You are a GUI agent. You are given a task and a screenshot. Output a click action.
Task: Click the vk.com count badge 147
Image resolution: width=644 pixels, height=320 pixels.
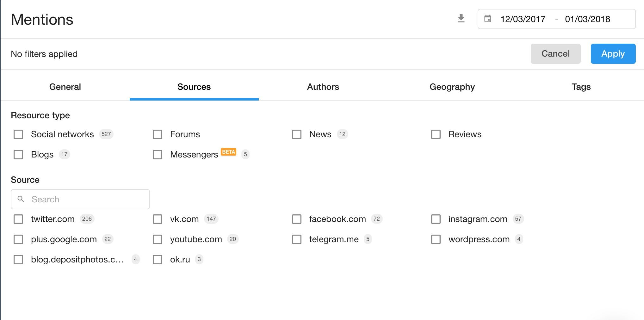pyautogui.click(x=211, y=219)
